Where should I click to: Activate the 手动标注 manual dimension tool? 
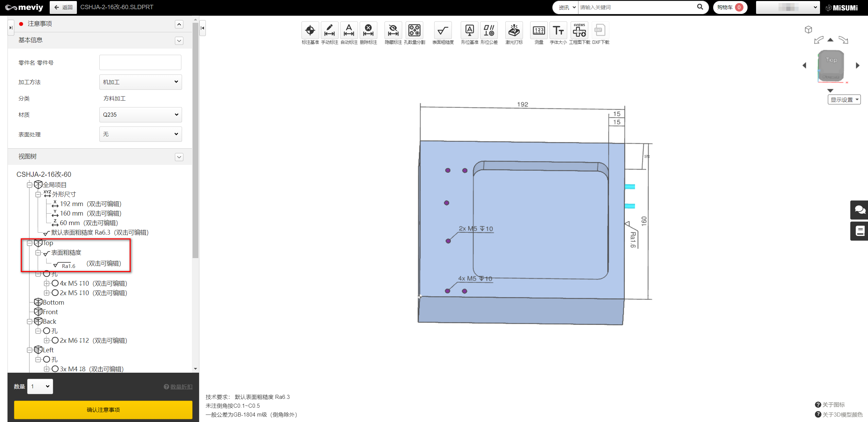click(x=329, y=31)
